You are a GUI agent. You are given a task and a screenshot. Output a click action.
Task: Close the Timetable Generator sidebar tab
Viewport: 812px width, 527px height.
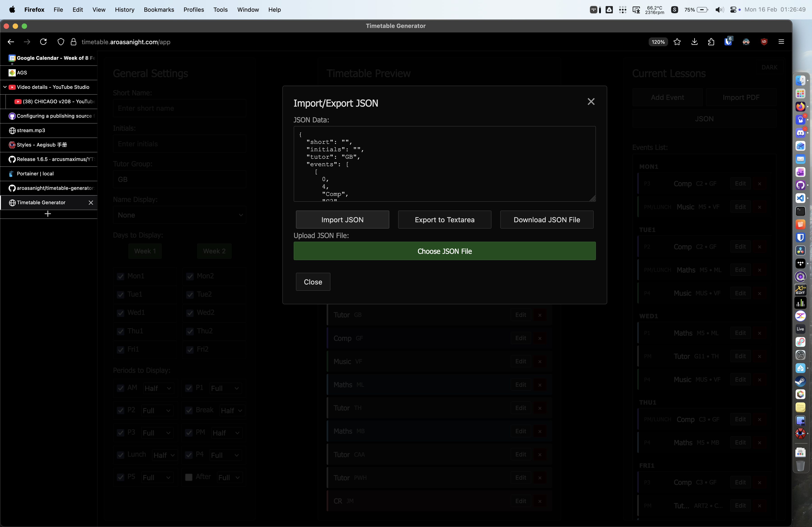[91, 202]
